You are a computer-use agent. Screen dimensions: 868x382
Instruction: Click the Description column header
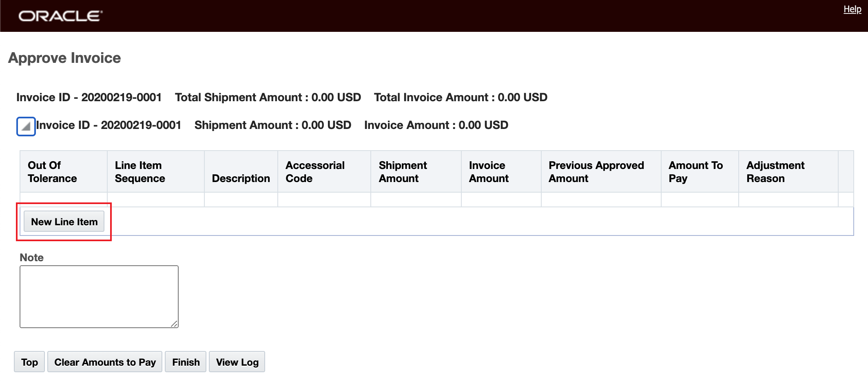coord(241,178)
